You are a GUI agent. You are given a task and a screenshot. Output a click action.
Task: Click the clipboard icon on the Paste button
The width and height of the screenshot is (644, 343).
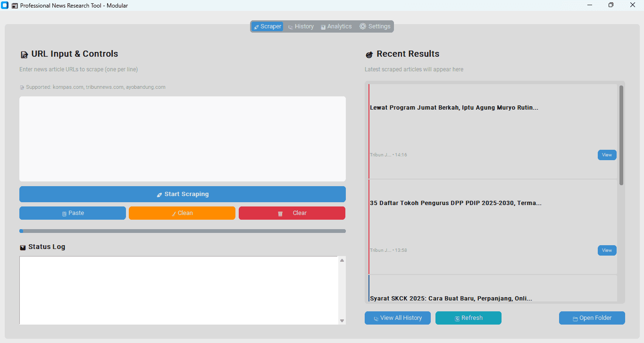(x=64, y=213)
